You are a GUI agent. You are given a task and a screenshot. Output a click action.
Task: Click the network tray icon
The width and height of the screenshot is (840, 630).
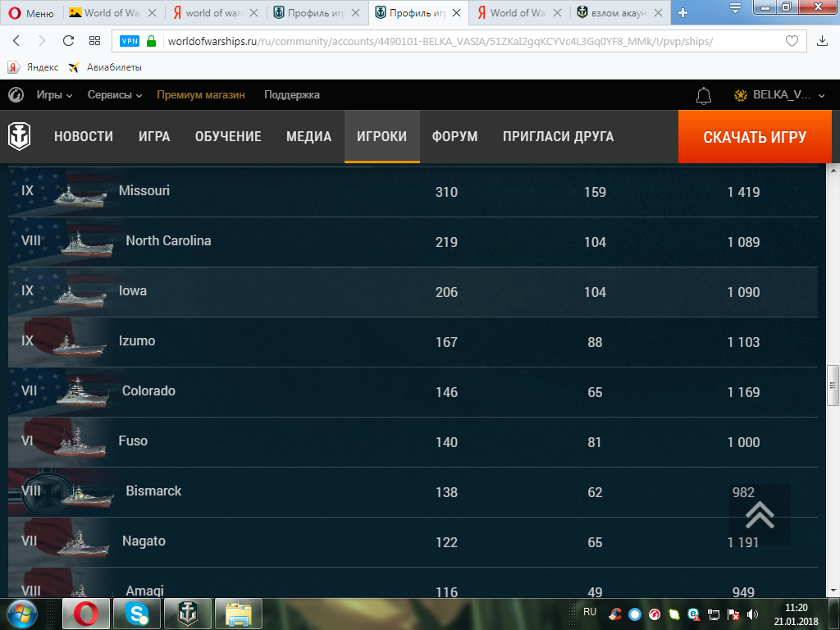(x=714, y=614)
